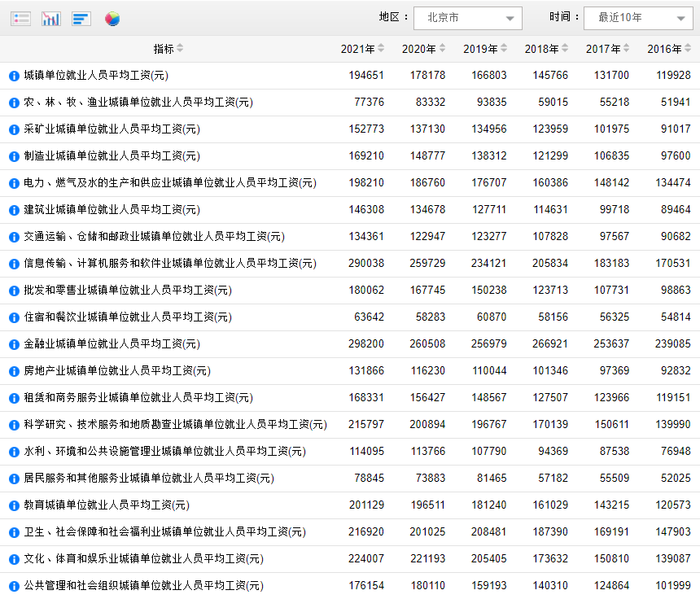700x599 pixels.
Task: Click value 266921 in 金融业 2018年 cell
Action: [550, 344]
